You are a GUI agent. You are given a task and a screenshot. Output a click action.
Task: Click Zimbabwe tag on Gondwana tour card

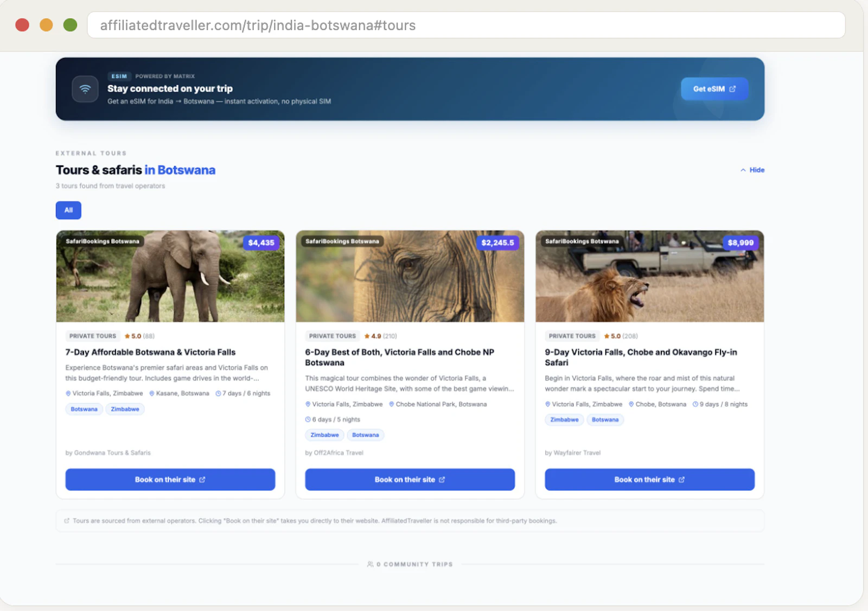point(125,409)
